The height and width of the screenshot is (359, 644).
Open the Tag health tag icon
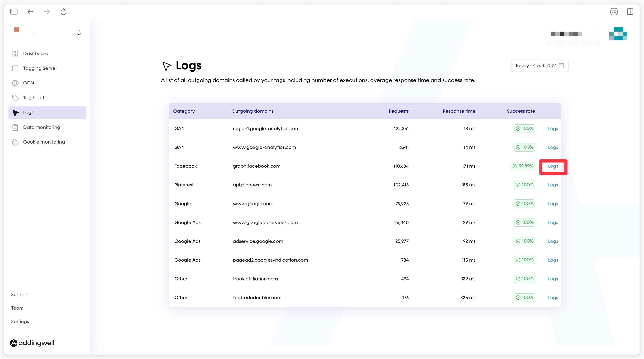pos(15,98)
